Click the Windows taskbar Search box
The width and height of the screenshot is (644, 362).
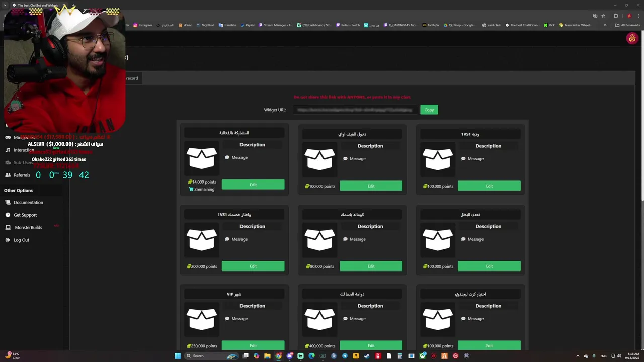[x=211, y=356]
